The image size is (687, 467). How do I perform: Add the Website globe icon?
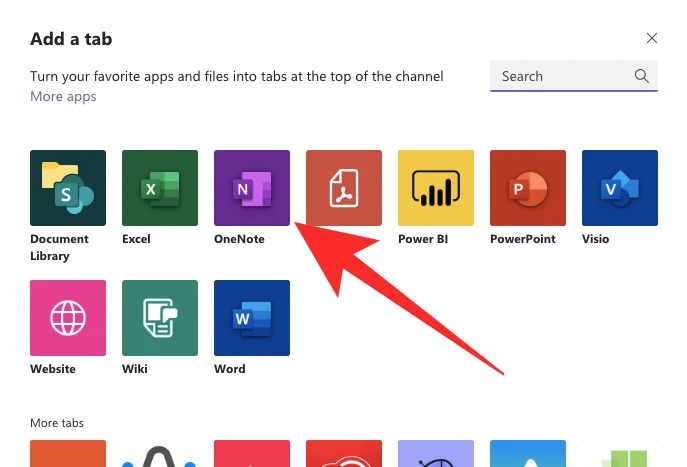[68, 318]
